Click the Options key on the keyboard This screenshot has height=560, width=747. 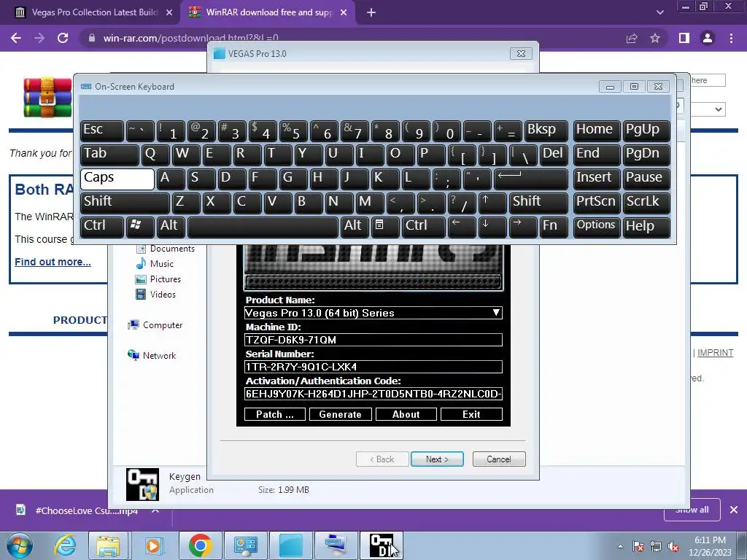click(x=597, y=227)
